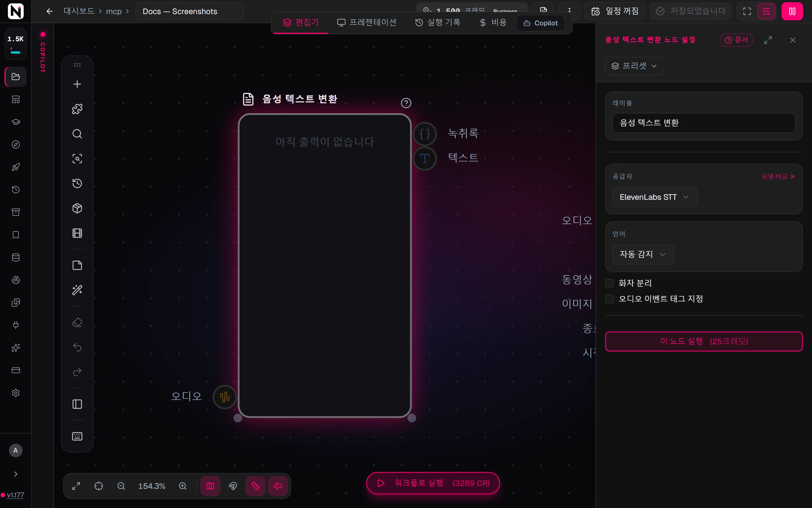Click the 문서 docs button
The width and height of the screenshot is (812, 508).
pyautogui.click(x=736, y=40)
